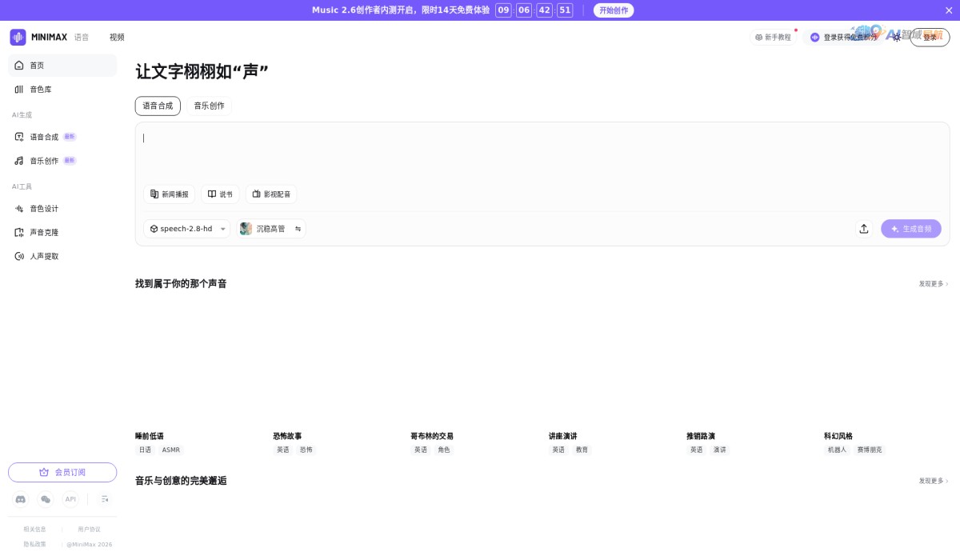The width and height of the screenshot is (960, 560).
Task: Collapse the sidebar with the fold icon
Action: pos(105,499)
